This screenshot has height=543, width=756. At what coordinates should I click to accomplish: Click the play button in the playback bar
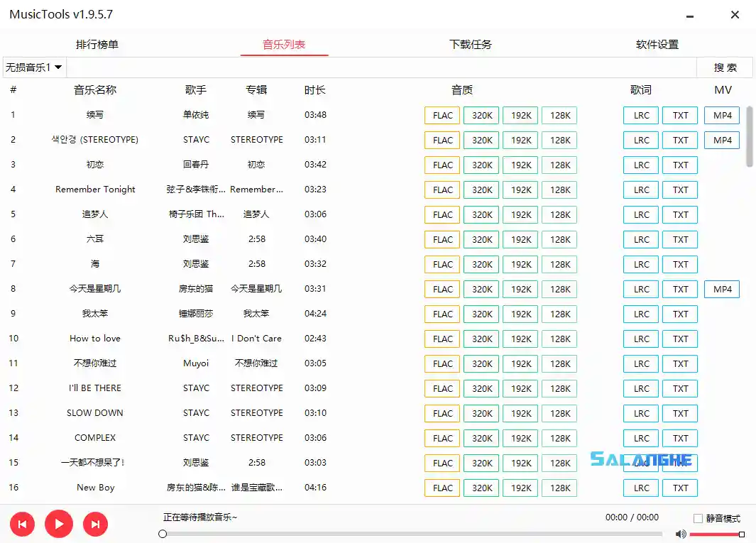pos(59,524)
